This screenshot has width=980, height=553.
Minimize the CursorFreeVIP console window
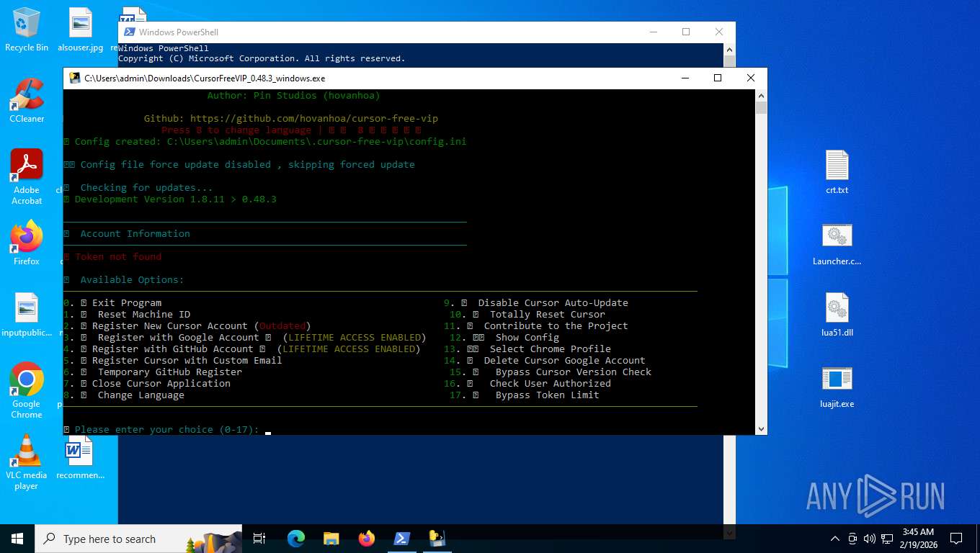(x=685, y=78)
